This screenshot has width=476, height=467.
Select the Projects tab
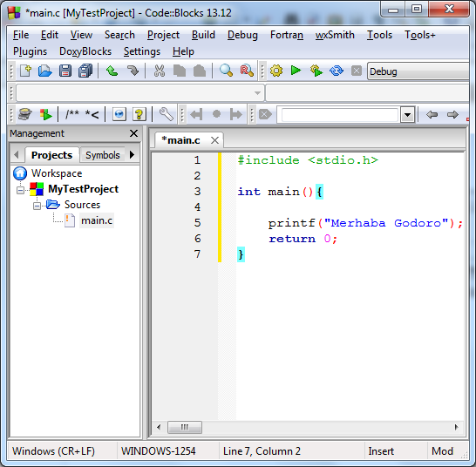pos(51,155)
